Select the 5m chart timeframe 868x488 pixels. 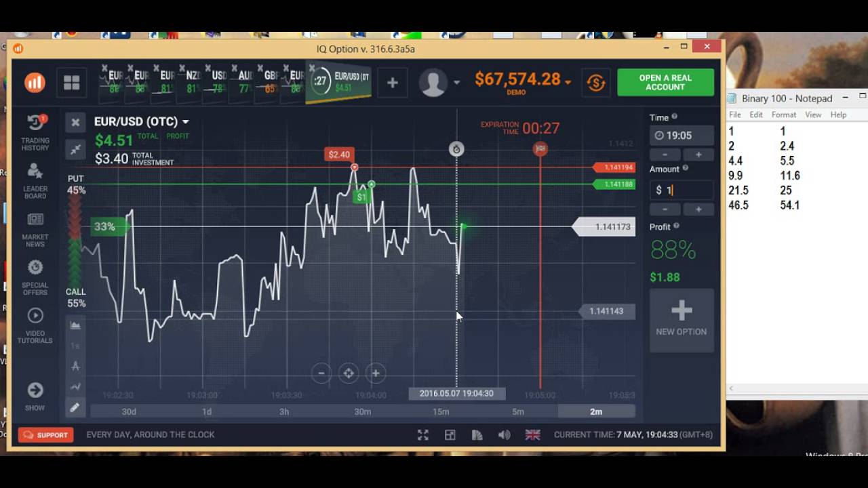point(518,411)
